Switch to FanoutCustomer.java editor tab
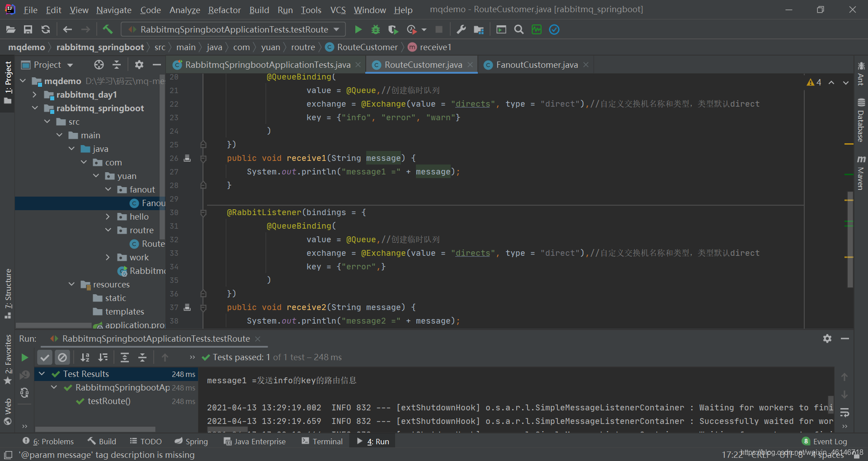The width and height of the screenshot is (868, 461). 537,65
